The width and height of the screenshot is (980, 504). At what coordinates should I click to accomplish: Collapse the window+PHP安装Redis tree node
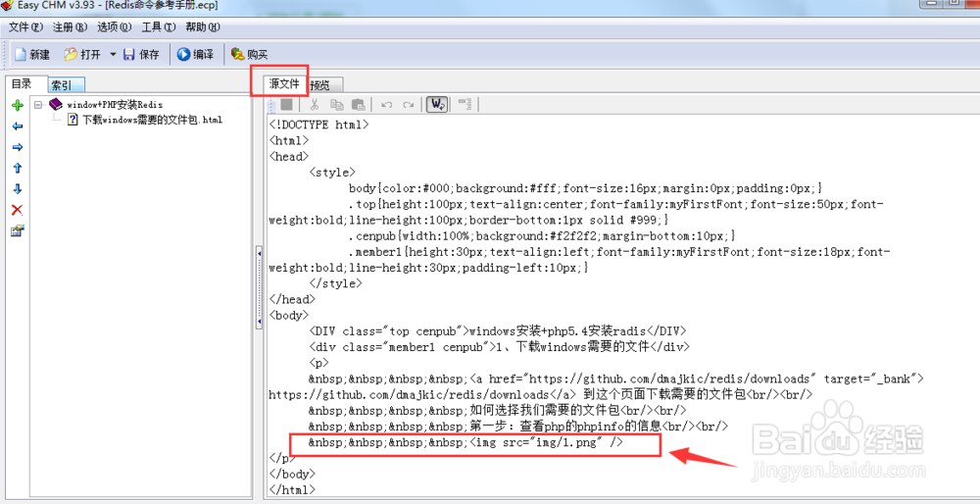click(x=39, y=104)
